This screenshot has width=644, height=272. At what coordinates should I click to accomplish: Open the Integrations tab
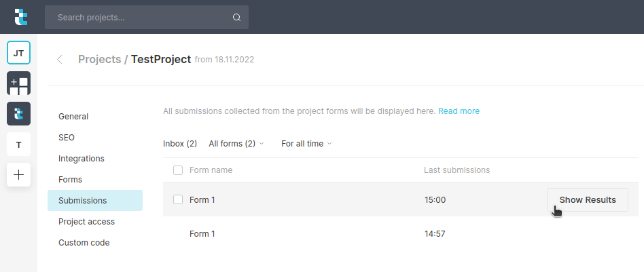tap(82, 159)
